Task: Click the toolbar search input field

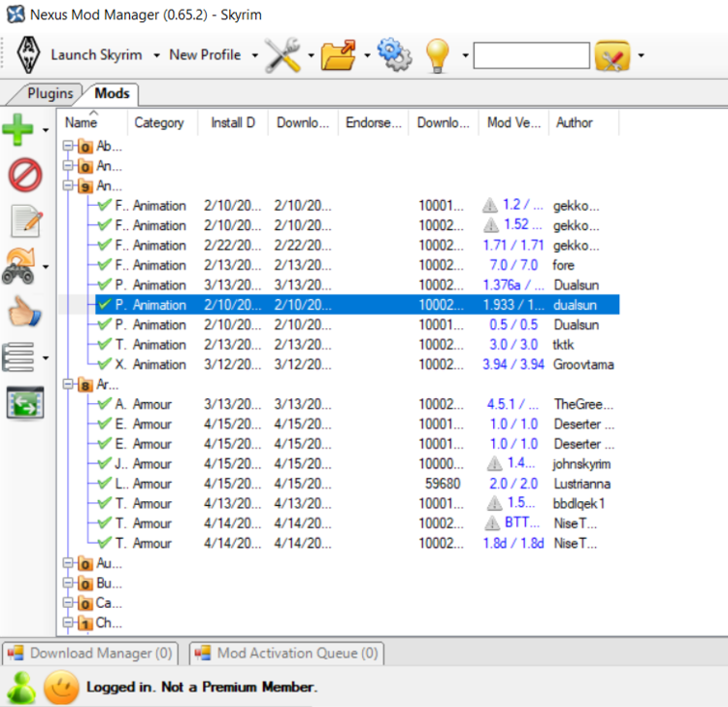Action: tap(532, 55)
